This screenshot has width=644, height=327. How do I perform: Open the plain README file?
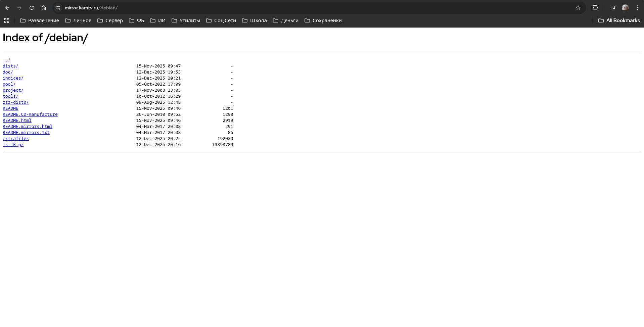(10, 108)
